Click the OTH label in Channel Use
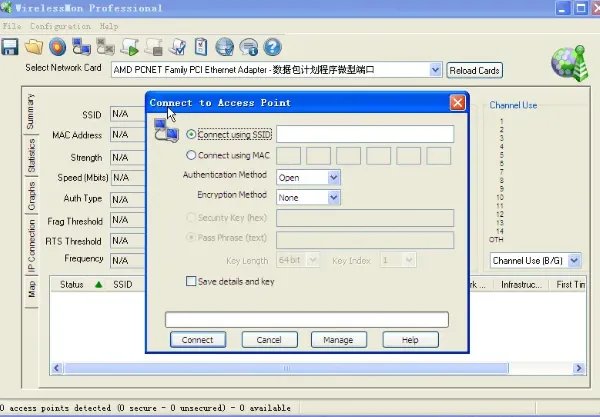 coord(496,239)
